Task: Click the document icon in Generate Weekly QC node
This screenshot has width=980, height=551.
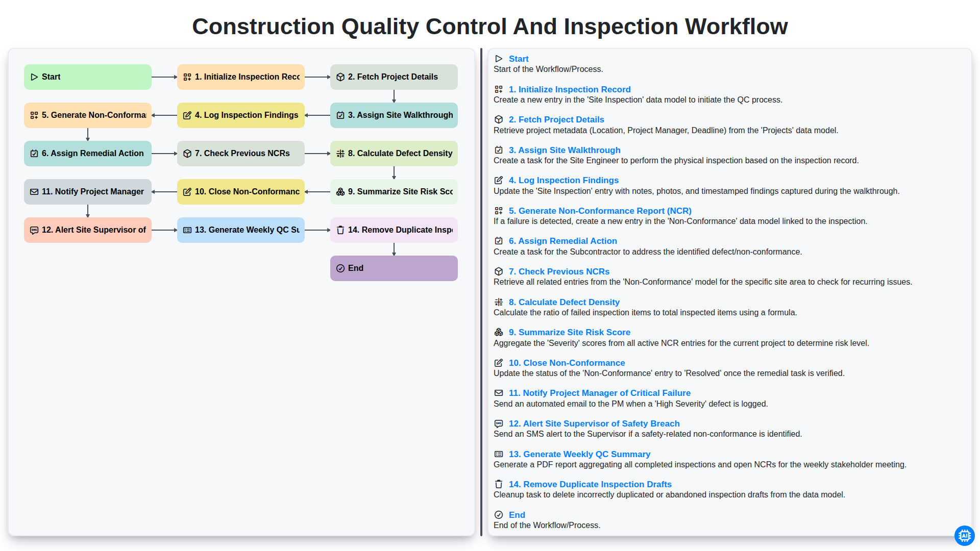Action: tap(187, 230)
